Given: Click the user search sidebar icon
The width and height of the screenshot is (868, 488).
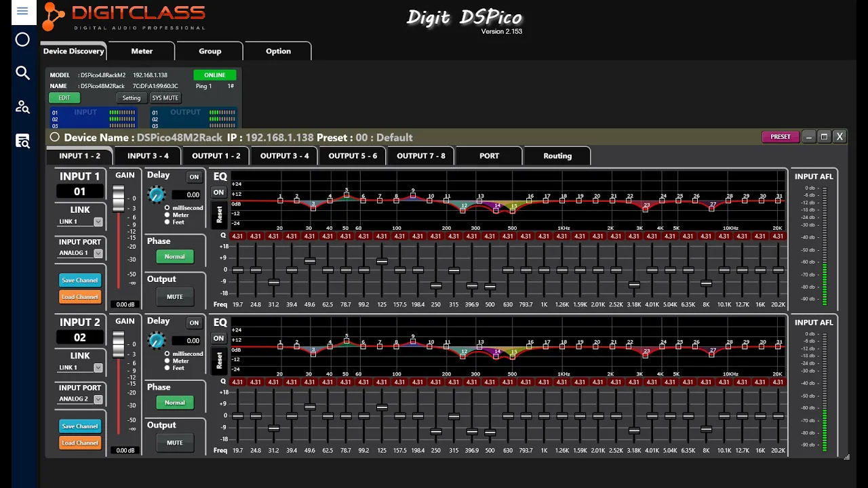Looking at the screenshot, I should pos(22,107).
